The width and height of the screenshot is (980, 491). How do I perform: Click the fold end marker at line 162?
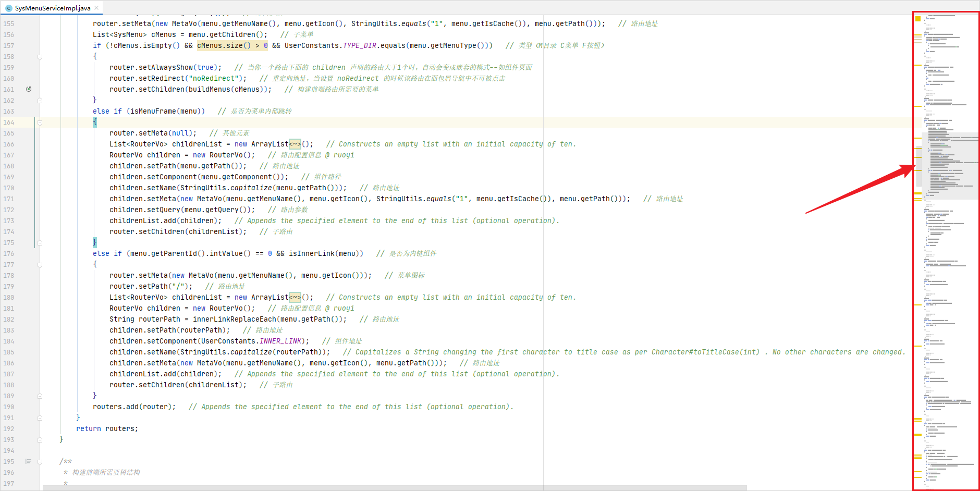click(x=40, y=101)
